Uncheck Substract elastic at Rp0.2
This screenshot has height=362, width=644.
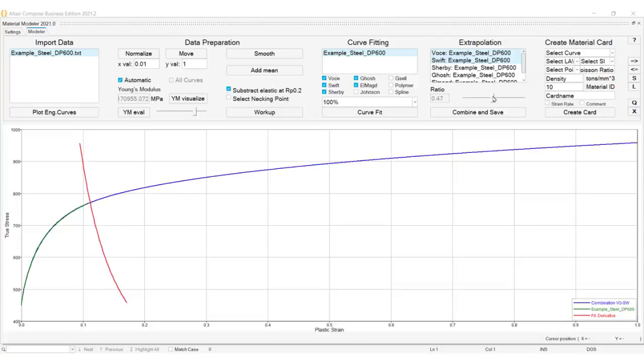coord(229,90)
